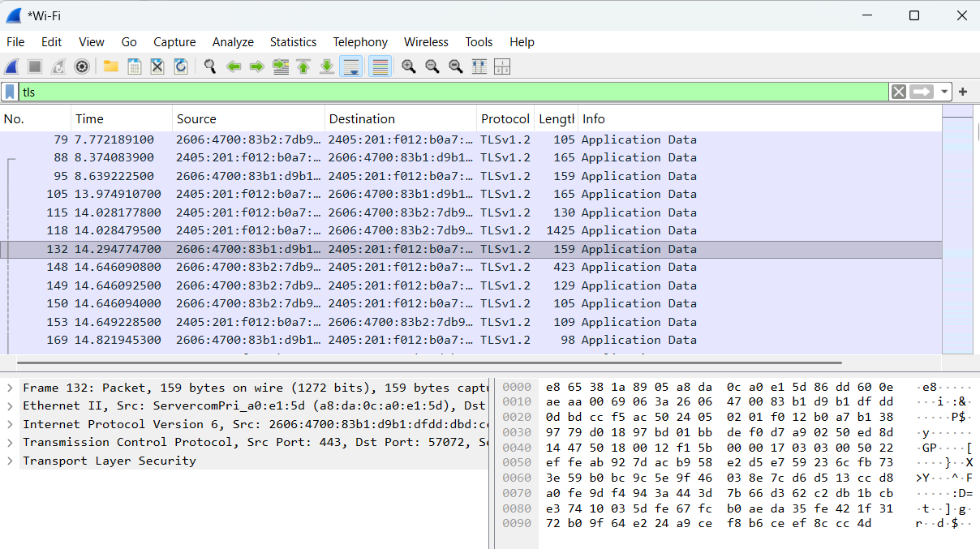Screen dimensions: 980x549
Task: Reload this capture file
Action: click(181, 66)
